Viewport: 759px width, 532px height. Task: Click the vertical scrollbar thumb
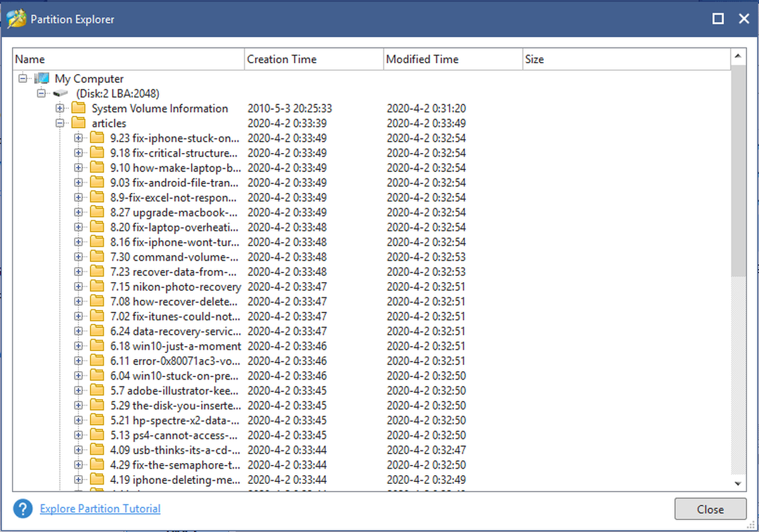click(737, 170)
